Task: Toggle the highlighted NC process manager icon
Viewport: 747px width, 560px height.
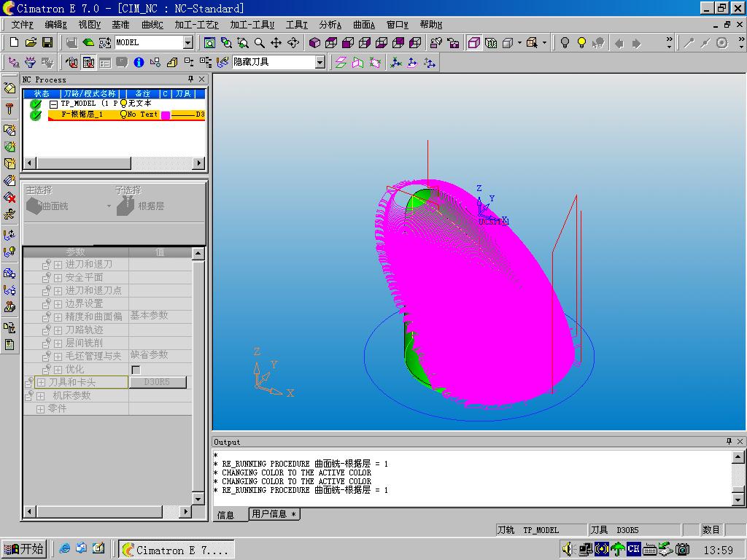Action: tap(88, 63)
